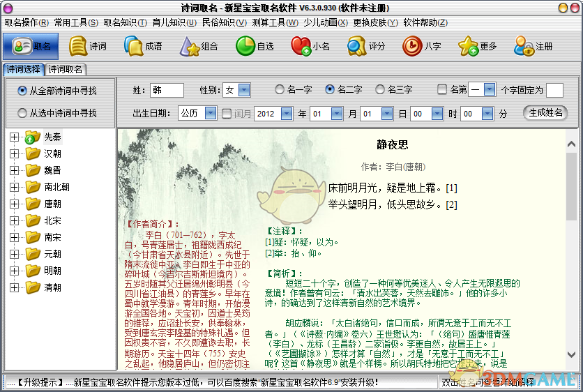Open the 取名操作(R) menu
The width and height of the screenshot is (583, 392).
[x=26, y=23]
